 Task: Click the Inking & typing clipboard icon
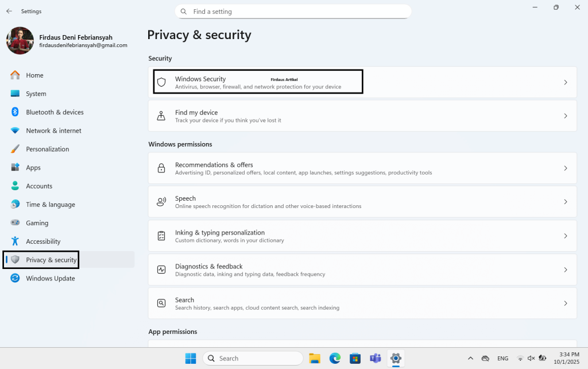161,236
